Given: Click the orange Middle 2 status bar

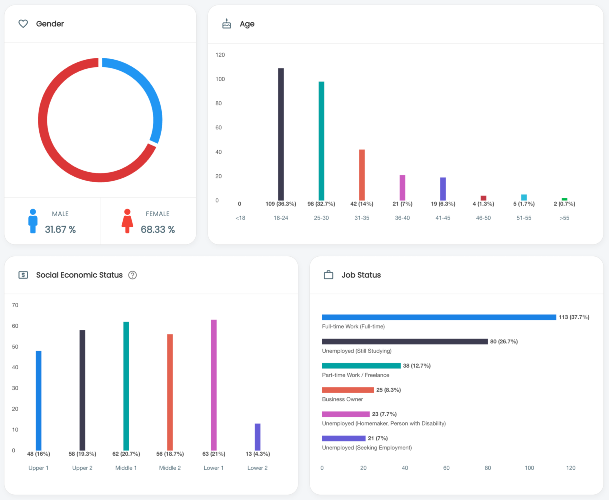Looking at the screenshot, I should tap(170, 392).
